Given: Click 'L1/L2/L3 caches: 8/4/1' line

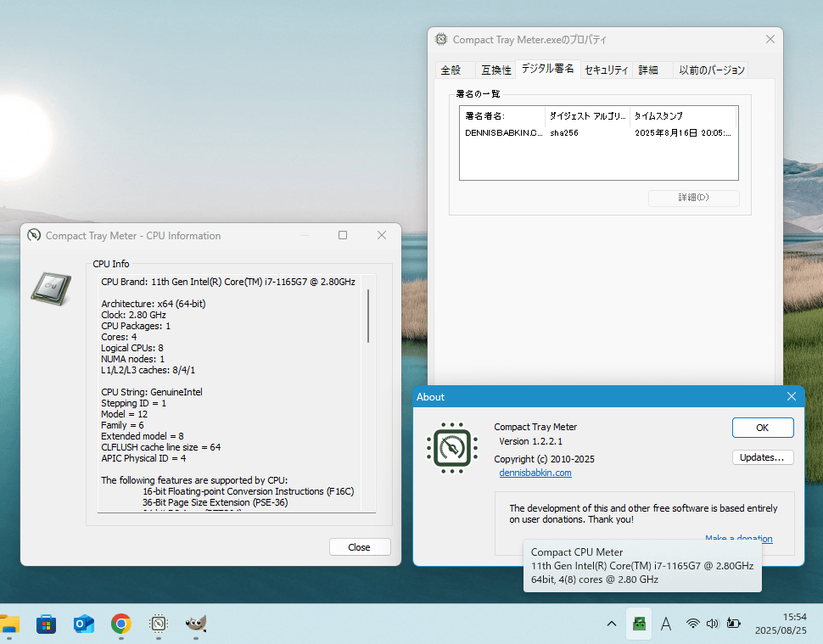Looking at the screenshot, I should [x=148, y=370].
